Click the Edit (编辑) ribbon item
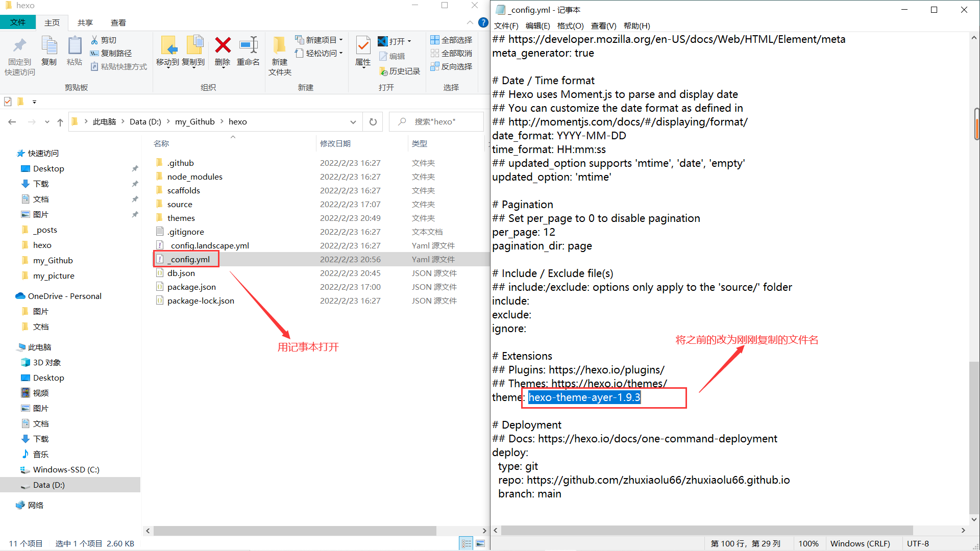 pyautogui.click(x=392, y=56)
